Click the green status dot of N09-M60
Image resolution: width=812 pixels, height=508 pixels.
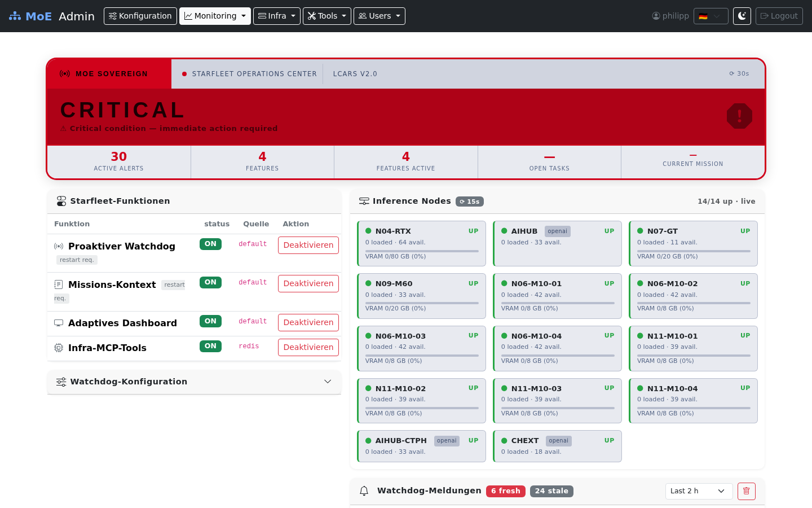point(368,283)
